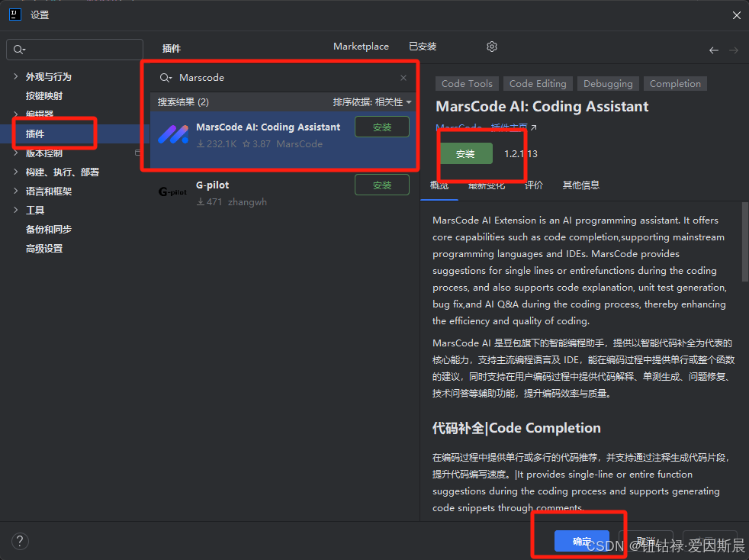This screenshot has height=560, width=749.
Task: Navigate back with the left arrow
Action: [x=714, y=50]
